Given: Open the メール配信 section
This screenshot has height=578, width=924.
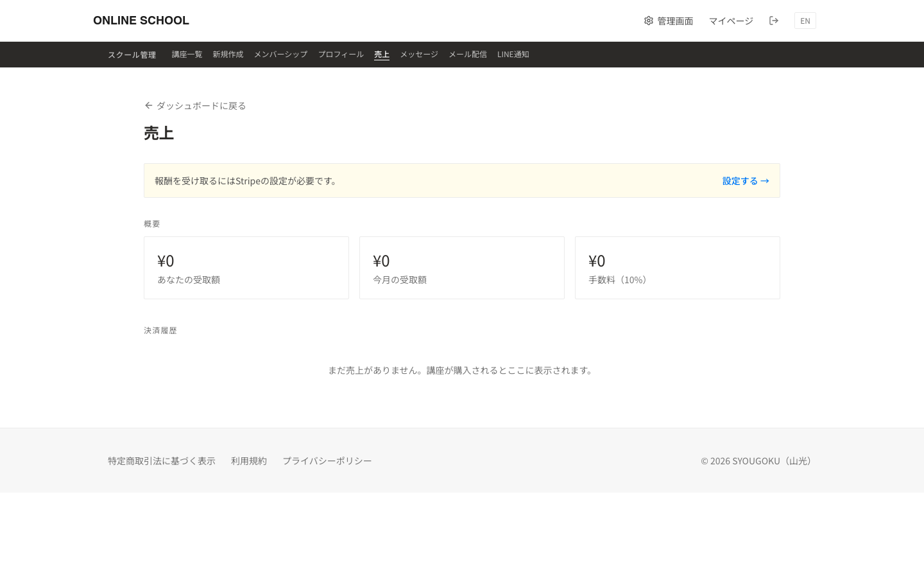Looking at the screenshot, I should coord(468,54).
